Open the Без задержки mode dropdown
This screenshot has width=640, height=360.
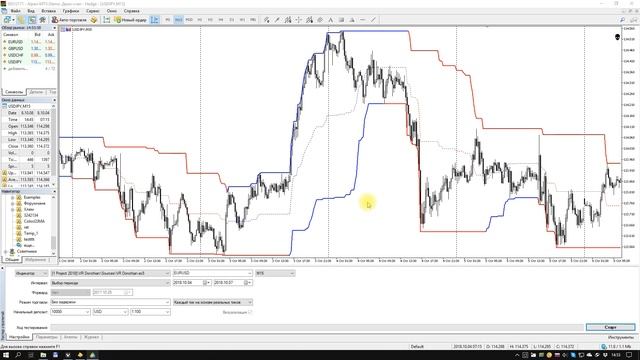pyautogui.click(x=110, y=302)
